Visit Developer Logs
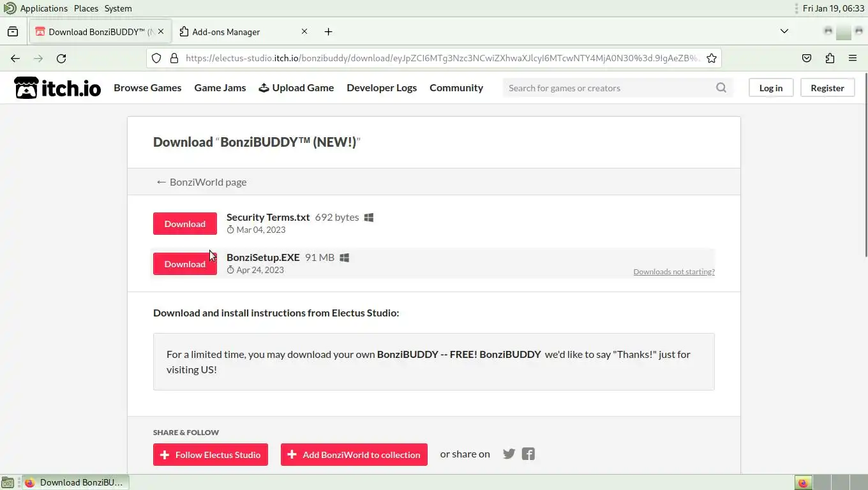868x490 pixels. point(382,88)
